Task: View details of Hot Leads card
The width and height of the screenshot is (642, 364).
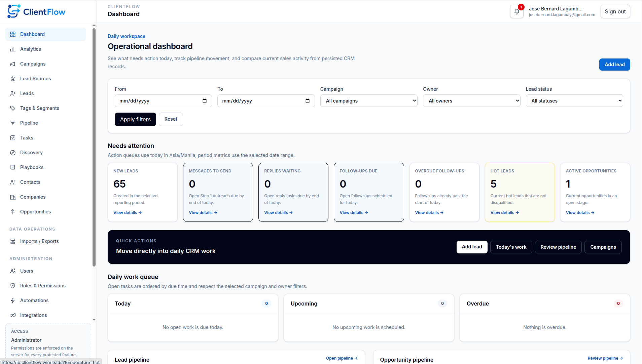Action: 505,213
